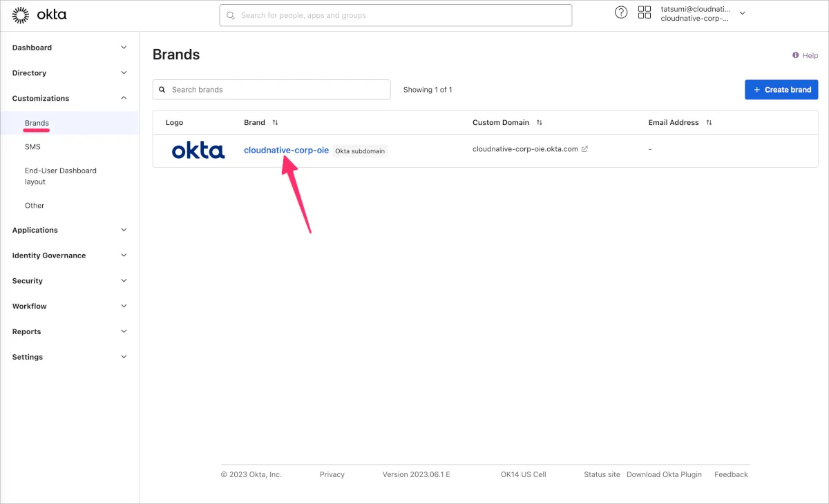Viewport: 829px width, 504px height.
Task: Open the apps grid icon
Action: 645,12
